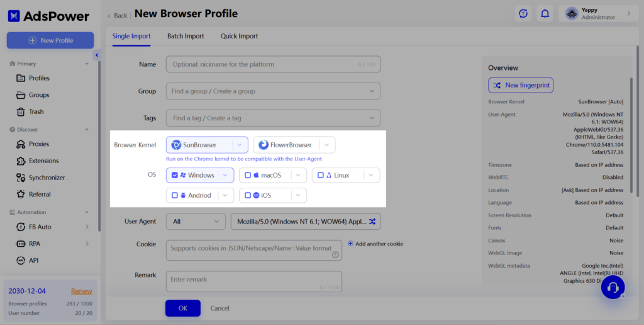Open Groups in the sidebar
Viewport: 644px width, 325px height.
tap(39, 95)
